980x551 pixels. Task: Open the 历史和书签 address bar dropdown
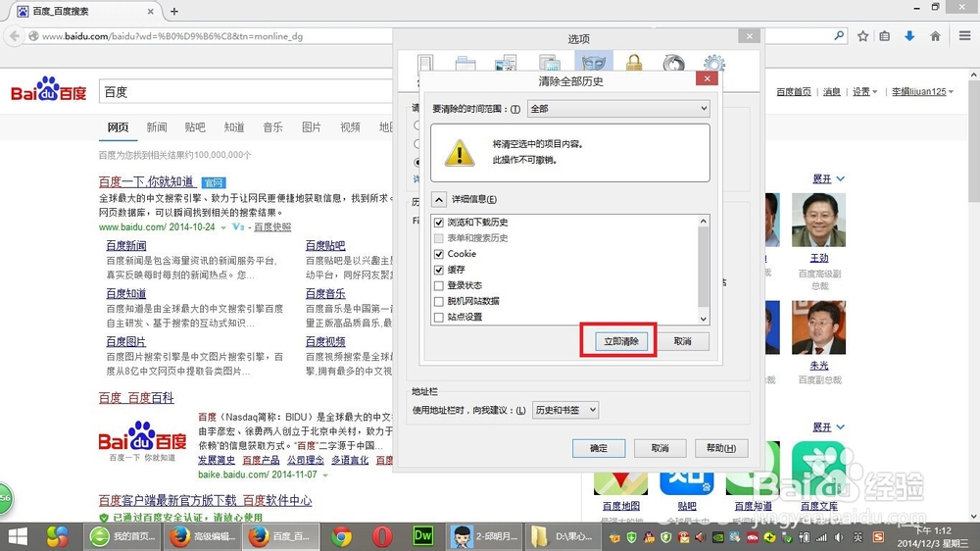pyautogui.click(x=565, y=410)
